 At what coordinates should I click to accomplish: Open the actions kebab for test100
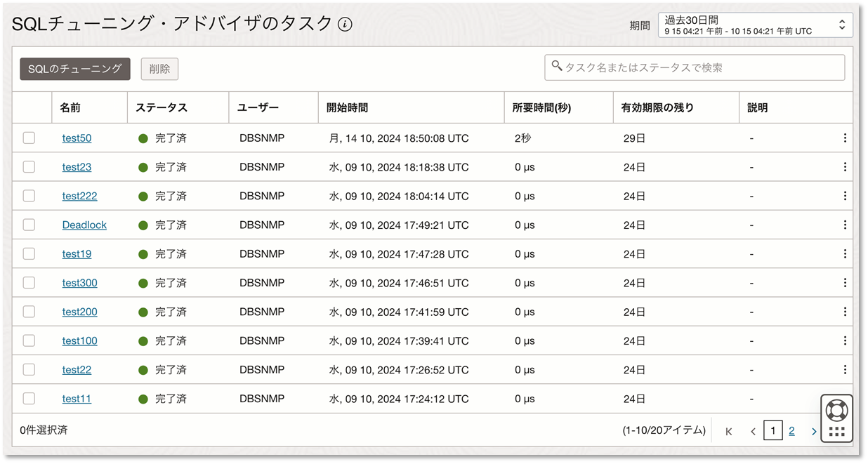pyautogui.click(x=845, y=340)
